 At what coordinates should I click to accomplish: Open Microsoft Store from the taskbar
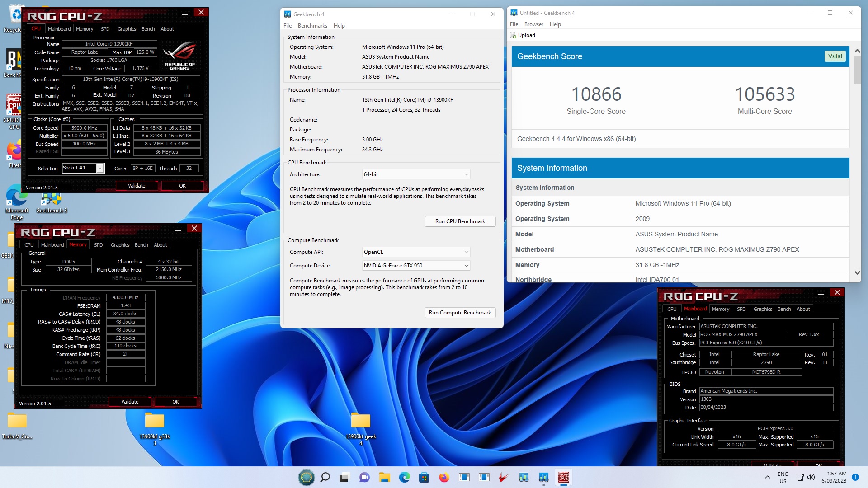(424, 477)
